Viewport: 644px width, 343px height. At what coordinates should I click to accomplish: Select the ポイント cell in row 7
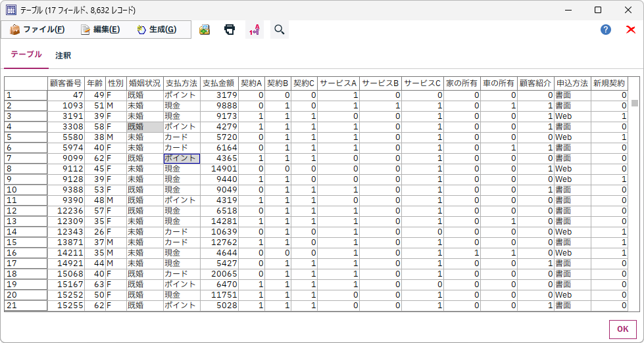[182, 158]
